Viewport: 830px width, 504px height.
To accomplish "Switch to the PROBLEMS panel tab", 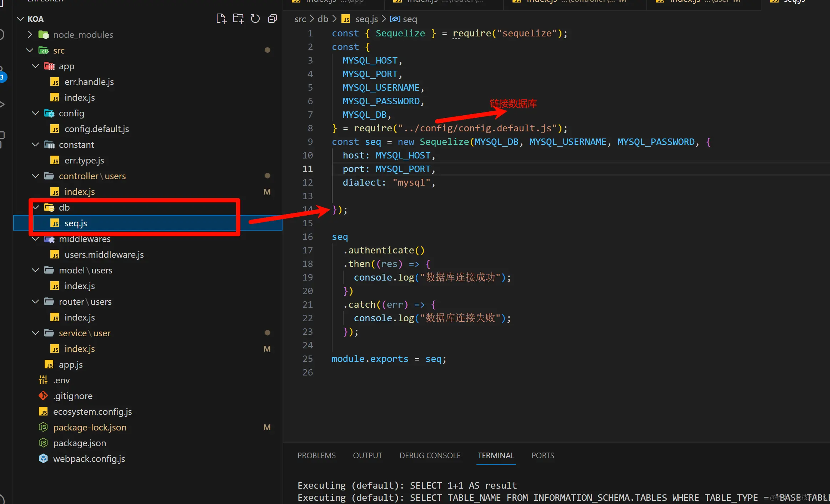I will (x=316, y=455).
